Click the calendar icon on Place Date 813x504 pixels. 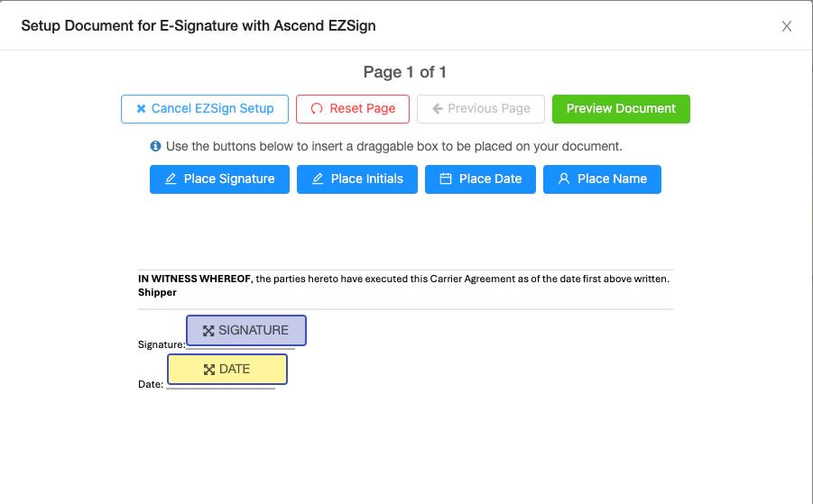pyautogui.click(x=446, y=179)
